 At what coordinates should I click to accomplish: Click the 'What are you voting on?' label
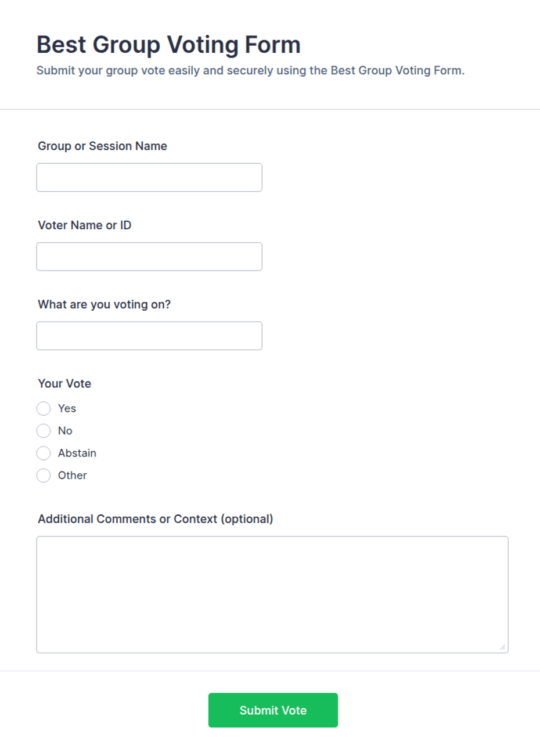point(105,305)
